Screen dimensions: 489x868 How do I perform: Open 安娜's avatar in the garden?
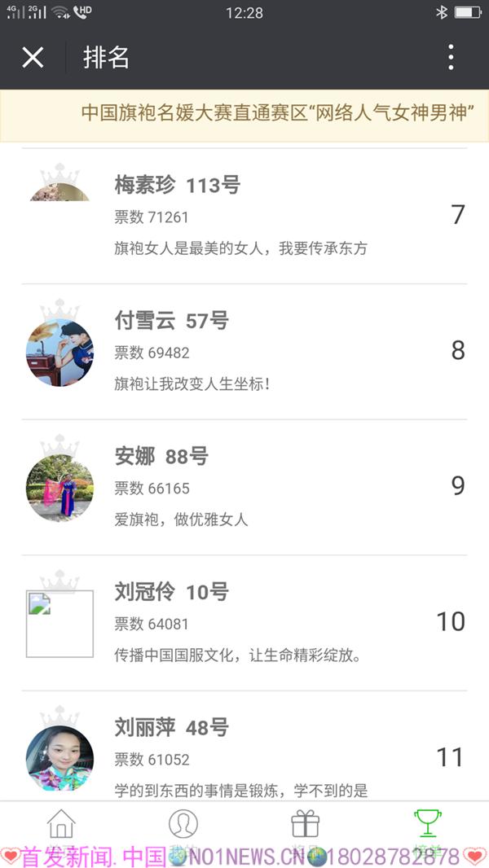point(59,488)
